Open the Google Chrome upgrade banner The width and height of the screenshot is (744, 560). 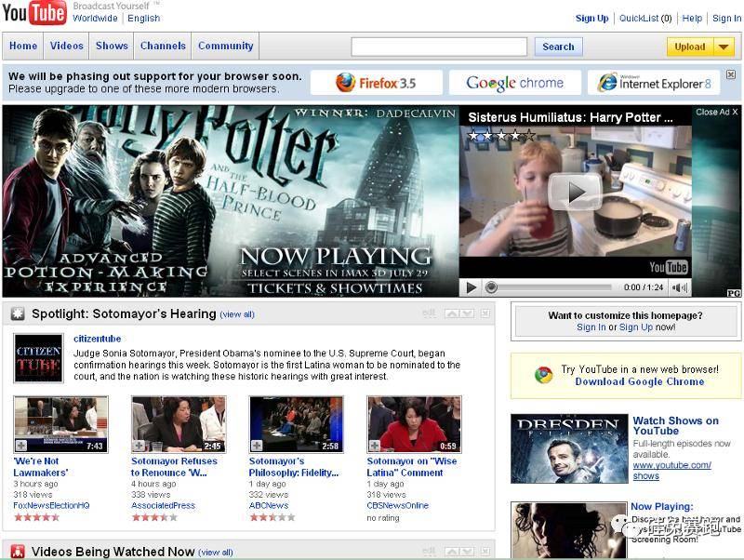tap(515, 83)
